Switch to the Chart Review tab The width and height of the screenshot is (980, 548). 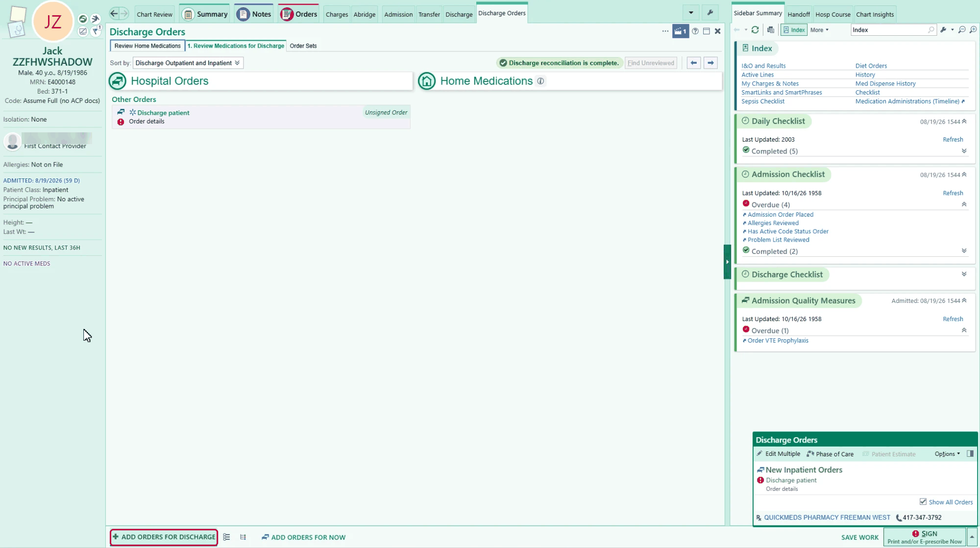[154, 14]
